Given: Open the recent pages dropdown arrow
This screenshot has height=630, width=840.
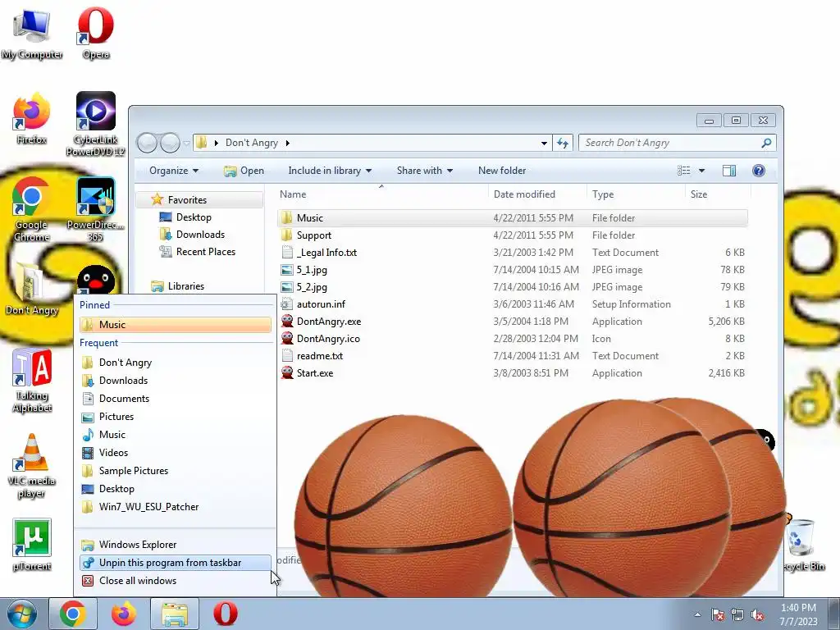Looking at the screenshot, I should coord(186,143).
